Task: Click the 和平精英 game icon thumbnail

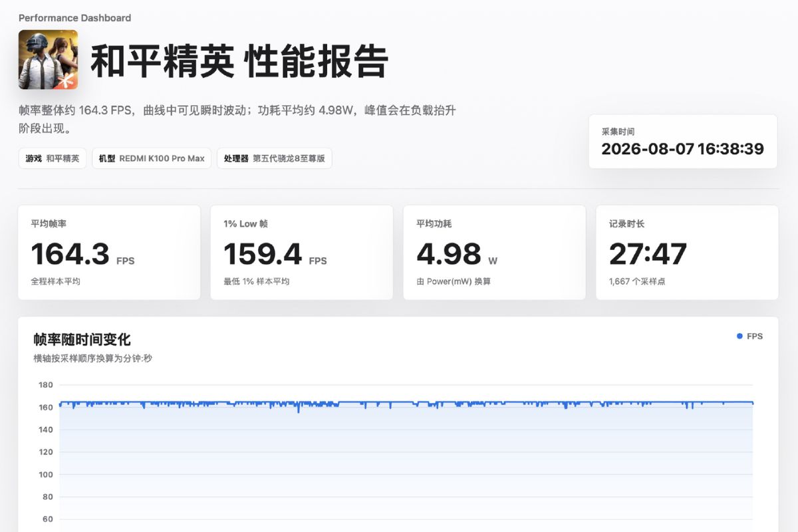Action: [48, 60]
